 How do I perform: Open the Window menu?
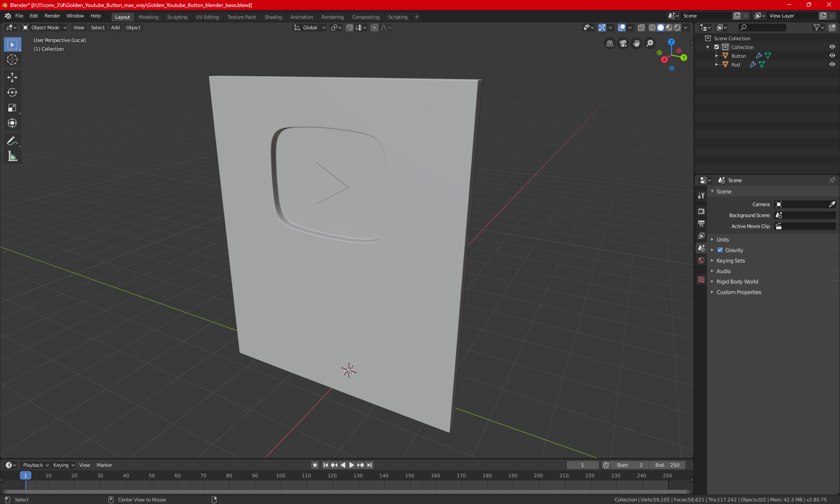coord(75,16)
